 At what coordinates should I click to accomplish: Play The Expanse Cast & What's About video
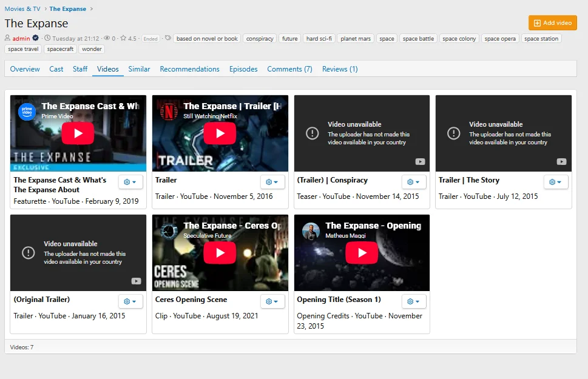pos(78,133)
